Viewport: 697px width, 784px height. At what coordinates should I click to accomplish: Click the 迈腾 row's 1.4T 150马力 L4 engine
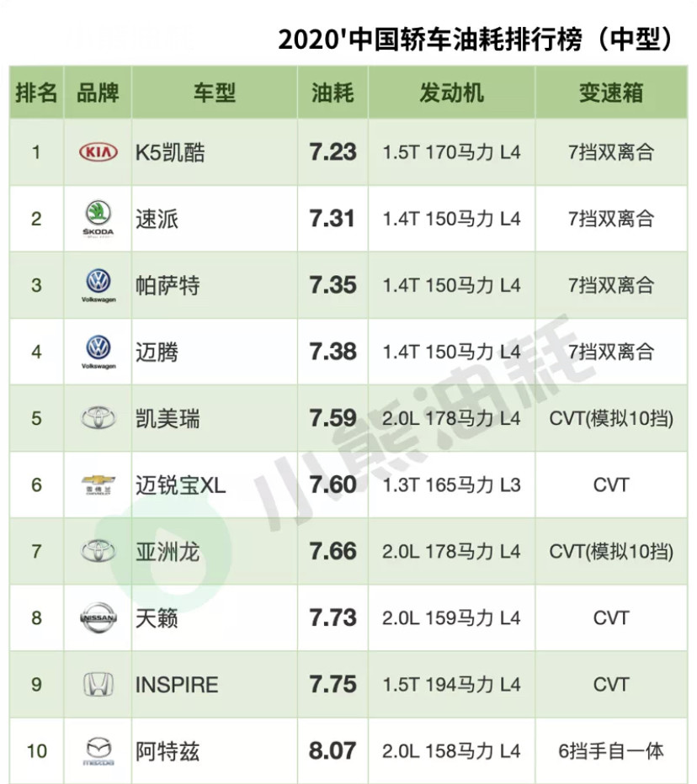coord(451,352)
